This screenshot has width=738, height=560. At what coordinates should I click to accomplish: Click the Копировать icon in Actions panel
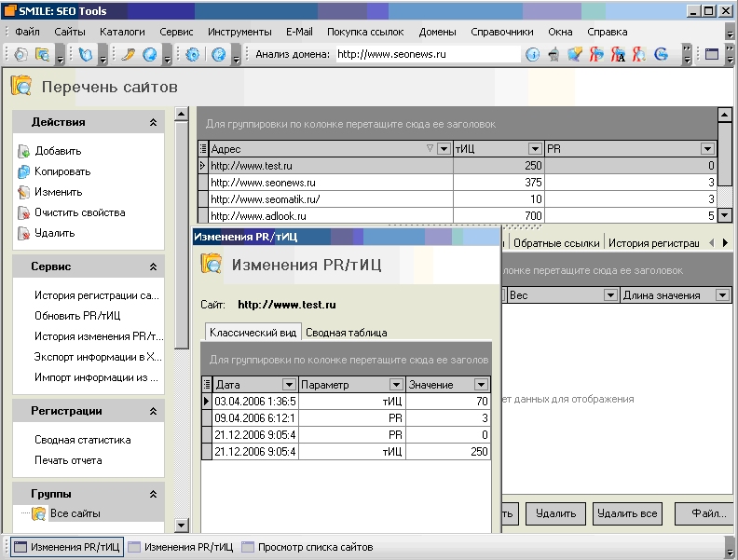24,171
